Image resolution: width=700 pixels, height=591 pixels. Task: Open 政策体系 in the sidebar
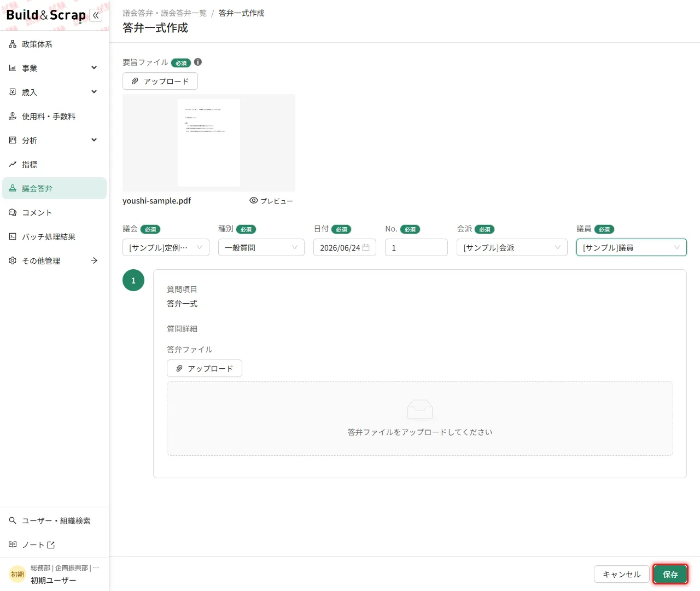tap(55, 44)
